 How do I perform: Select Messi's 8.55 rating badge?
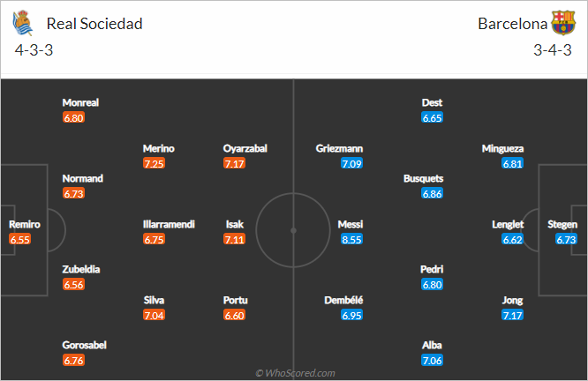tap(351, 239)
